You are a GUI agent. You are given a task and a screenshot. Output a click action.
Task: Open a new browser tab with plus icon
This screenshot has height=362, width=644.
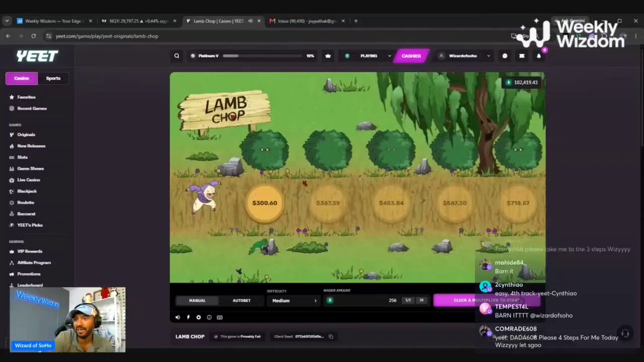pos(355,21)
